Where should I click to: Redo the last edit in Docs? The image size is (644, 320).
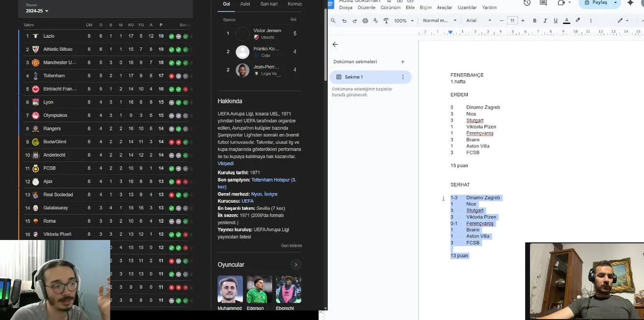click(354, 20)
